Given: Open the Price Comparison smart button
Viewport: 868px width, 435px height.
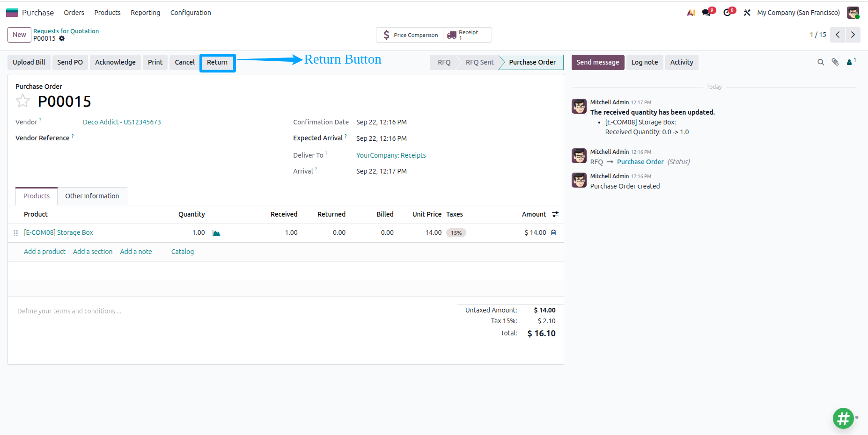Looking at the screenshot, I should point(410,35).
